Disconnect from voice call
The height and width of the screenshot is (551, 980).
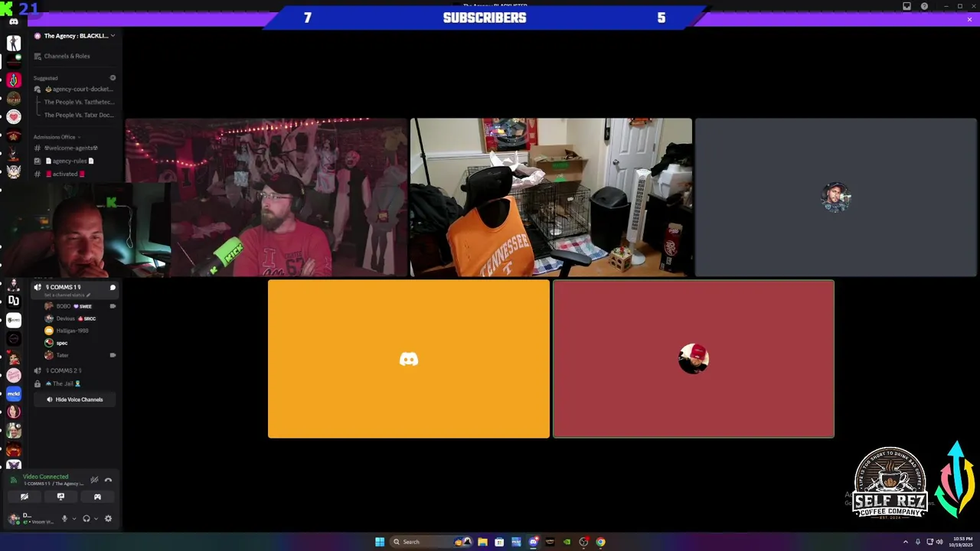point(108,480)
